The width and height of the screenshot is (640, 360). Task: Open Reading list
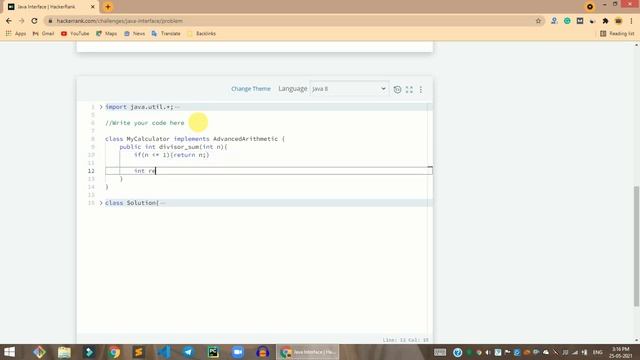(x=617, y=33)
